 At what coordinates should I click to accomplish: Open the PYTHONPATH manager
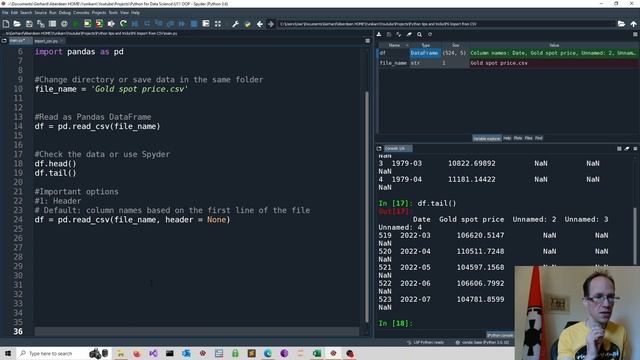click(x=247, y=24)
